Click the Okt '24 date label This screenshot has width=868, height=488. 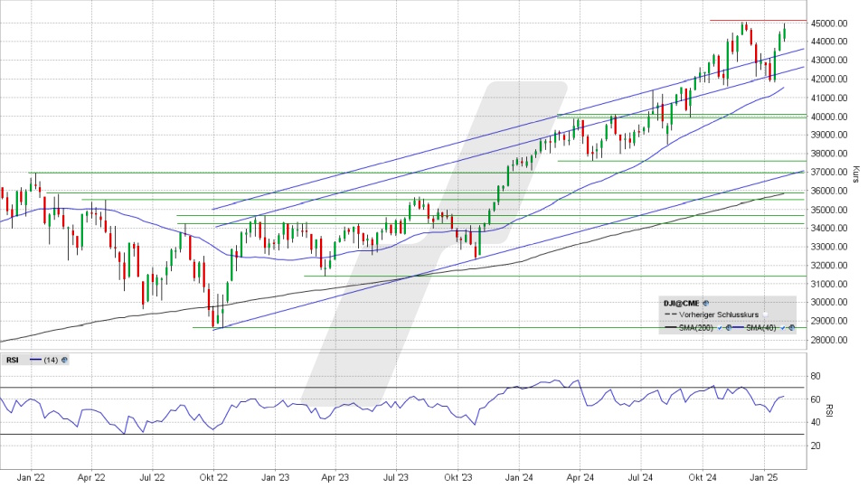pyautogui.click(x=703, y=477)
